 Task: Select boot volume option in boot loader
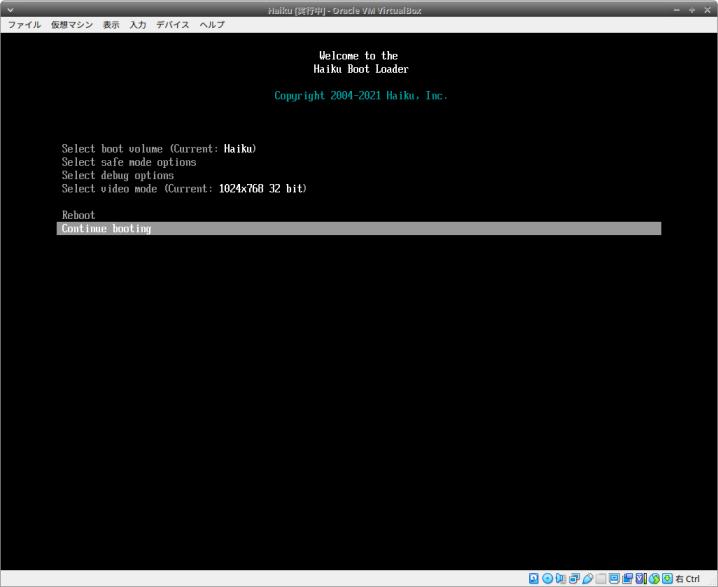tap(159, 149)
